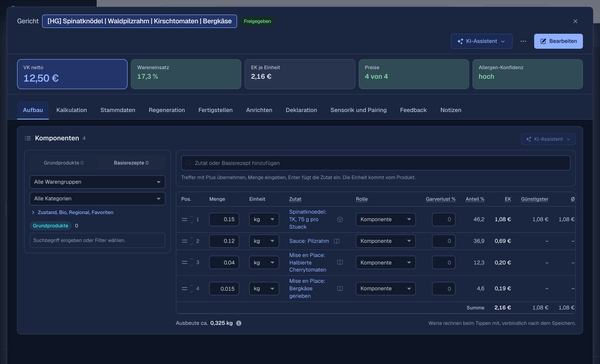Click the Bearbeiten edit button
This screenshot has height=364, width=600.
click(x=558, y=41)
